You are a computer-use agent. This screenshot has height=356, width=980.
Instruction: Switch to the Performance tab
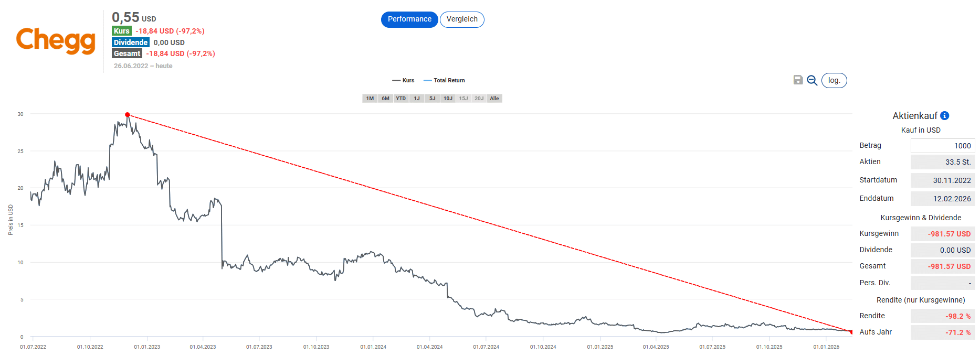409,19
